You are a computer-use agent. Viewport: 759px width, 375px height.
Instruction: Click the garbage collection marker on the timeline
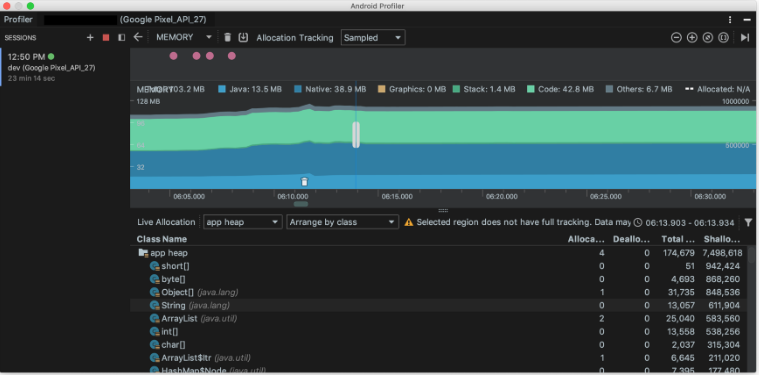304,182
